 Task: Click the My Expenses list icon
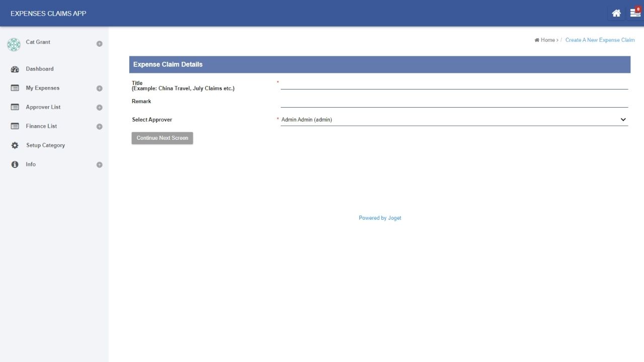point(15,88)
